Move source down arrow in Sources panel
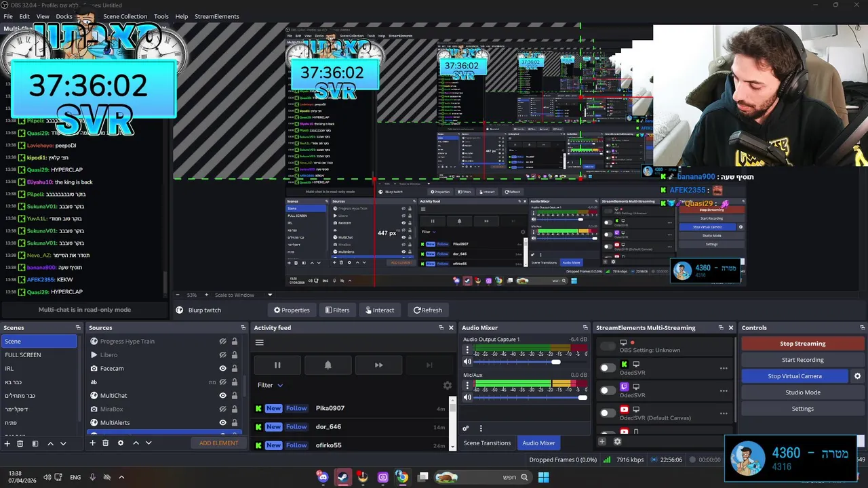 coord(149,443)
